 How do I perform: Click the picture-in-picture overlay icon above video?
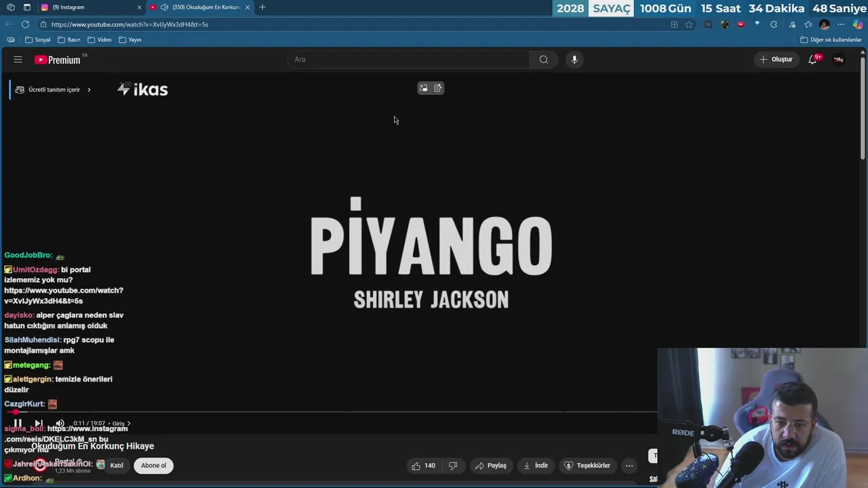(423, 88)
